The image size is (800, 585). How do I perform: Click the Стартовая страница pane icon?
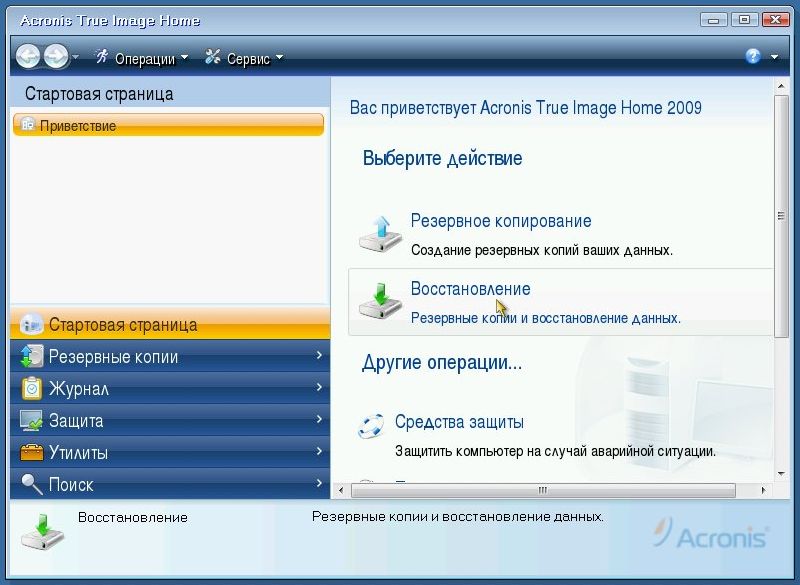point(31,324)
